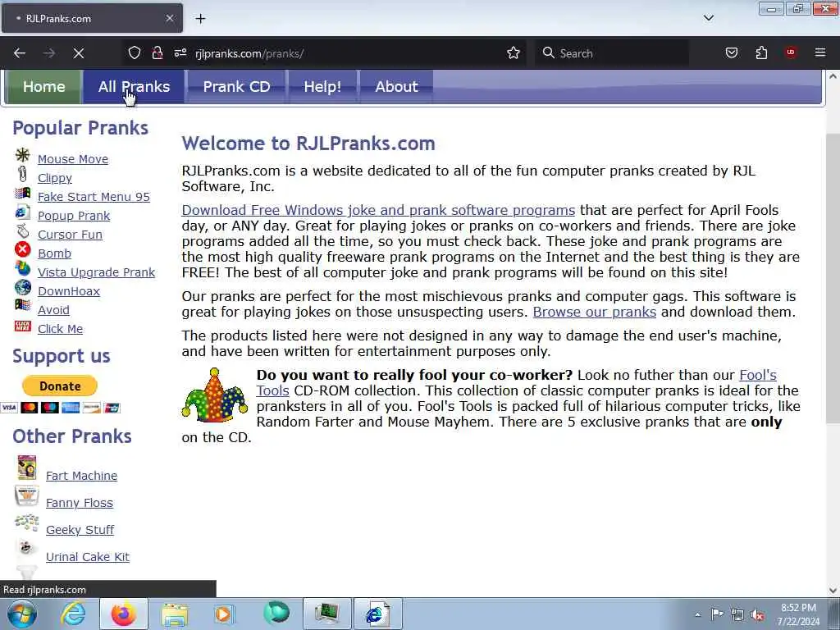This screenshot has height=630, width=840.
Task: Open the site permissions icon in the address bar
Action: pos(180,53)
